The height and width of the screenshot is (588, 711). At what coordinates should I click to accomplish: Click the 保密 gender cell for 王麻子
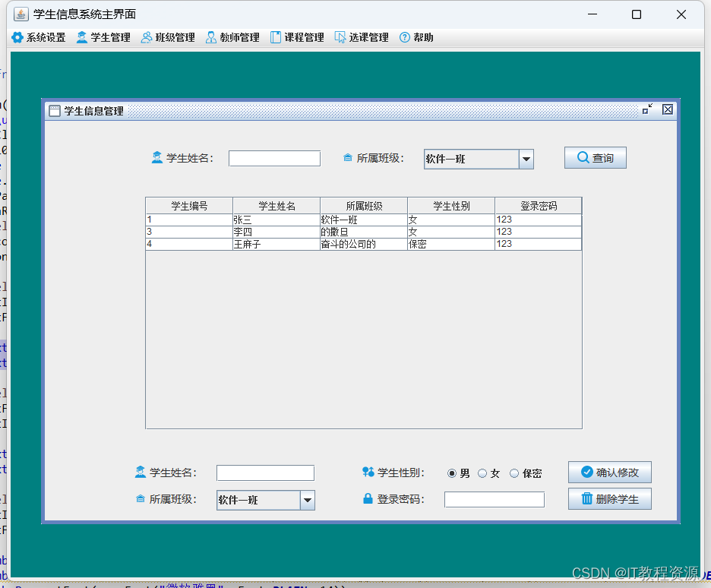click(451, 245)
